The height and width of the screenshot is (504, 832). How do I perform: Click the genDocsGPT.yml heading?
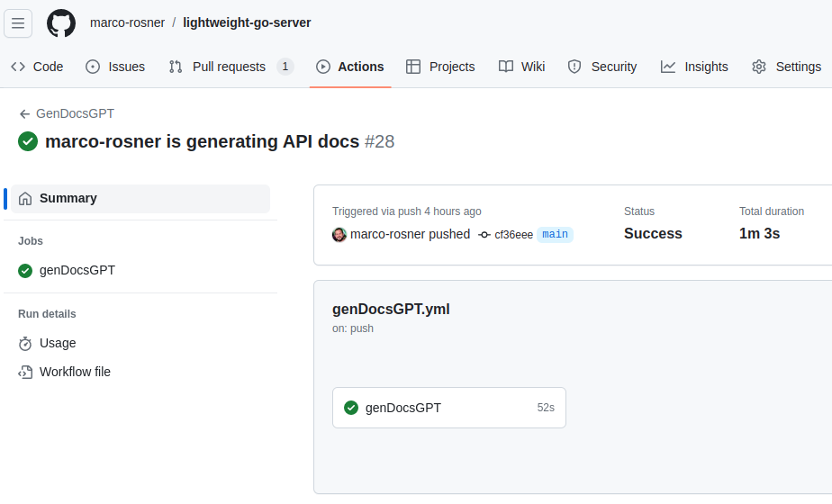pos(391,310)
